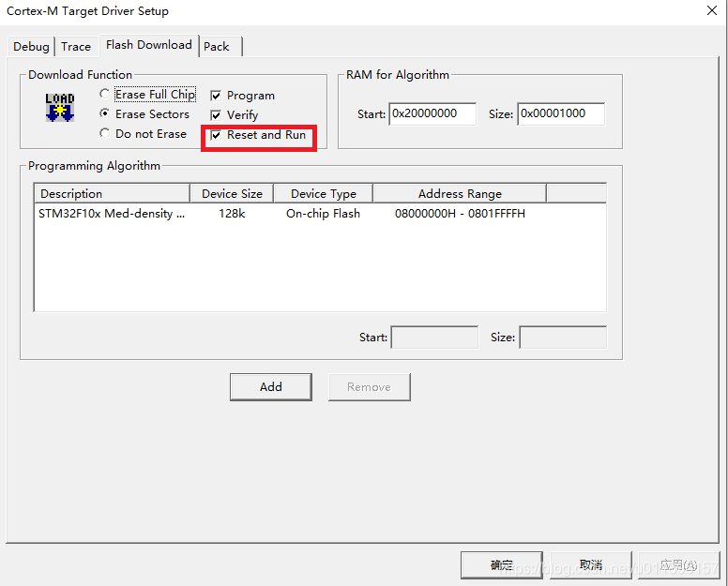The width and height of the screenshot is (728, 586).
Task: Uncheck the Reset and Run checkbox
Action: pyautogui.click(x=216, y=135)
